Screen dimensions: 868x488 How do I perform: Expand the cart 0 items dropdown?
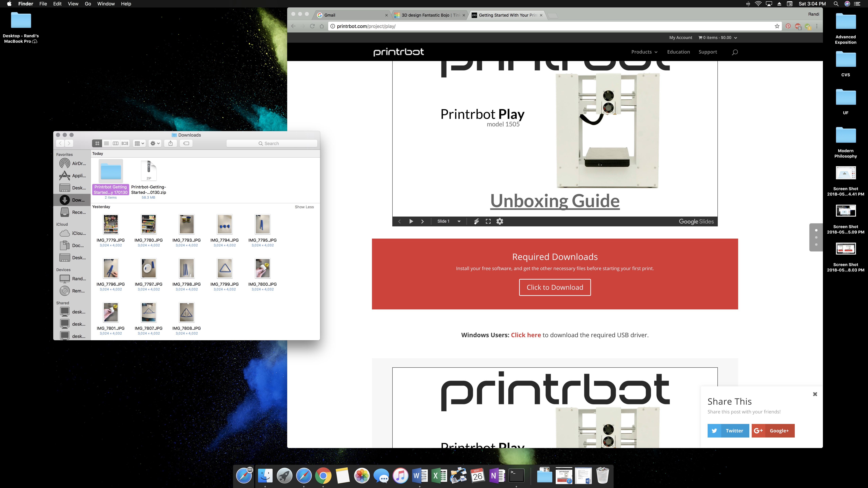tap(717, 38)
